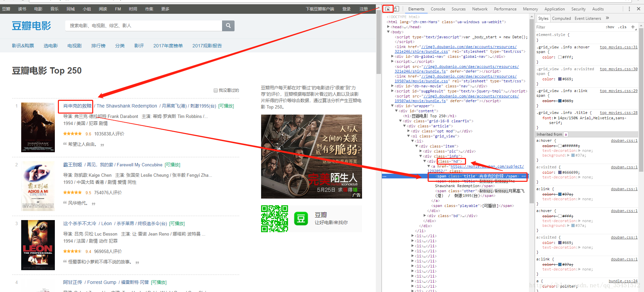Open top_movies.css:31 source link
Screen dimensions: 644x292
point(618,47)
